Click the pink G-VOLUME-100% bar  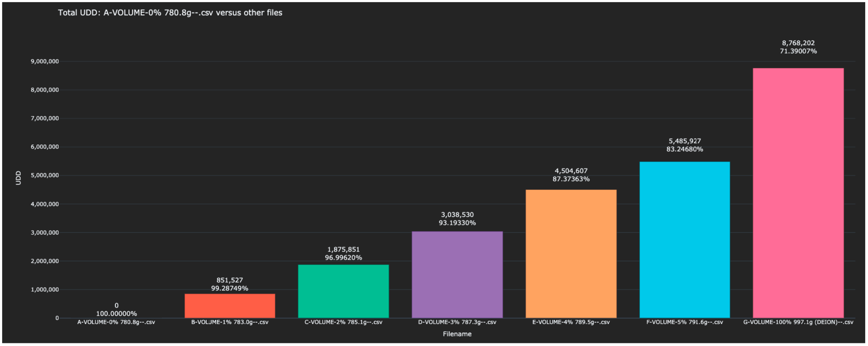click(798, 193)
